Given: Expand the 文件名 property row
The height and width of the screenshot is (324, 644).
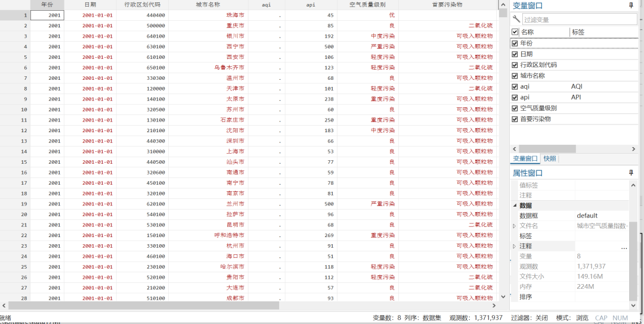Looking at the screenshot, I should pos(514,226).
